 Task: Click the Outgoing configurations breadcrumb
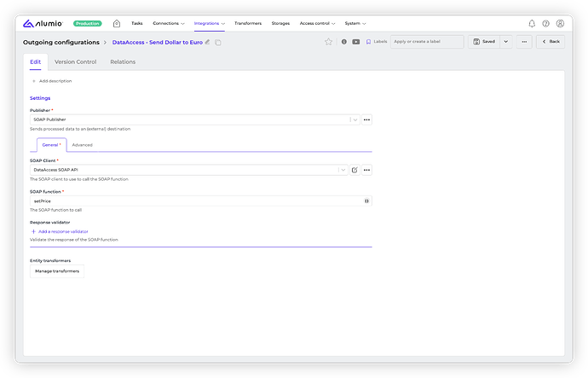click(61, 43)
